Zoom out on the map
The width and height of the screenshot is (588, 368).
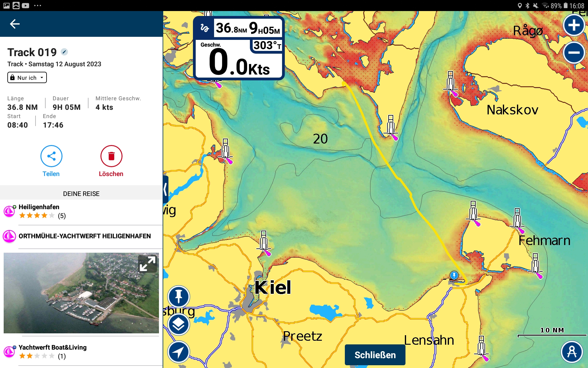pos(574,52)
